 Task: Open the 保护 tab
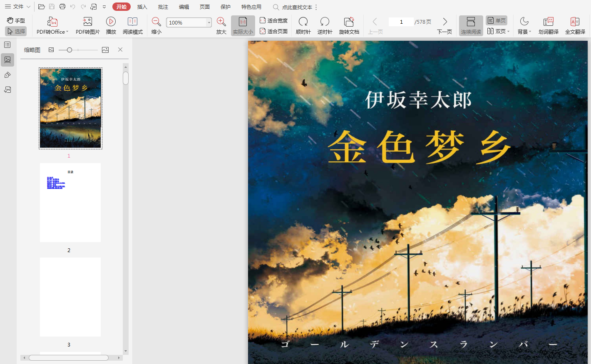[x=226, y=7]
